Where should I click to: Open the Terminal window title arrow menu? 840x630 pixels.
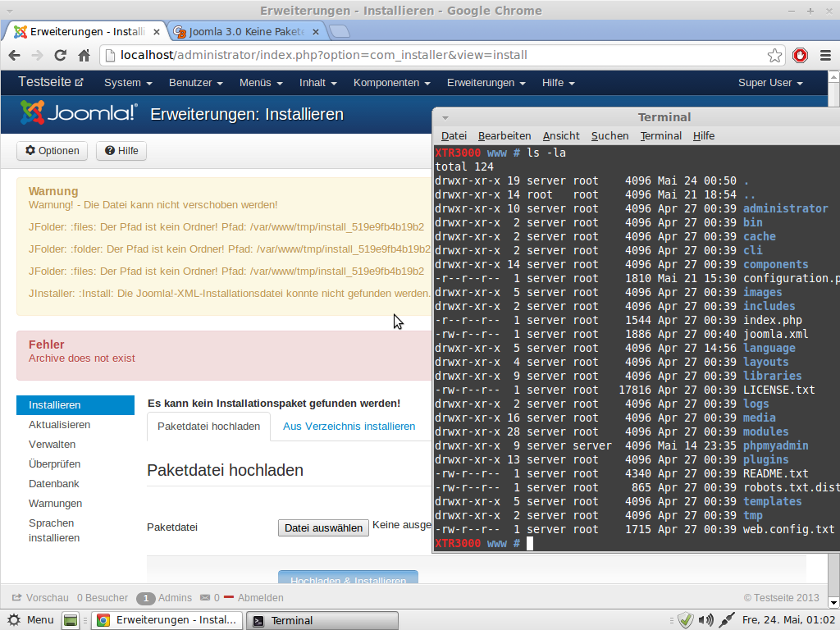[445, 118]
